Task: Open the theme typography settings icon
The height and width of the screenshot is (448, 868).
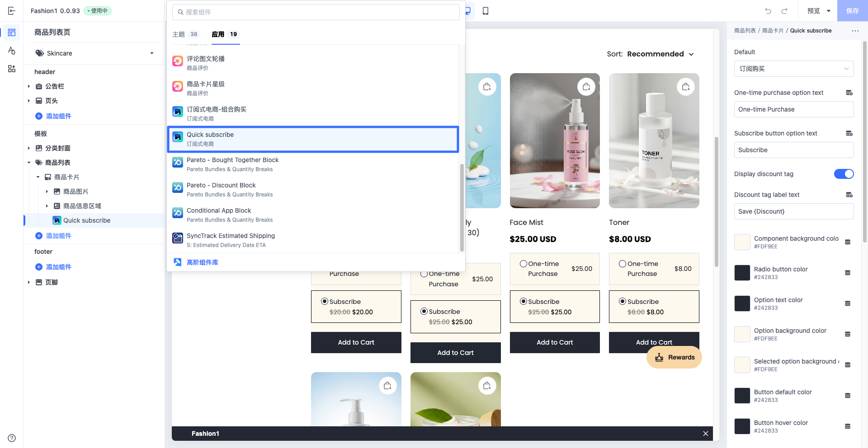Action: [x=12, y=51]
